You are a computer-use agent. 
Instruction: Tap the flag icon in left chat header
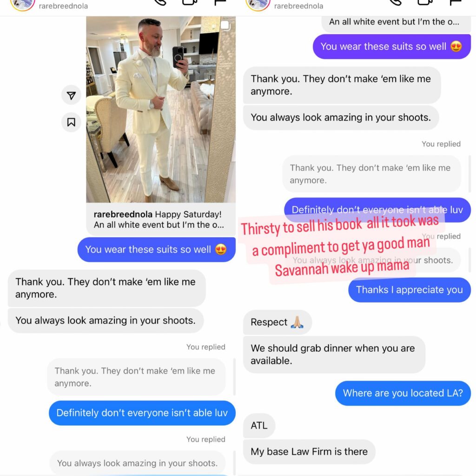click(x=220, y=2)
